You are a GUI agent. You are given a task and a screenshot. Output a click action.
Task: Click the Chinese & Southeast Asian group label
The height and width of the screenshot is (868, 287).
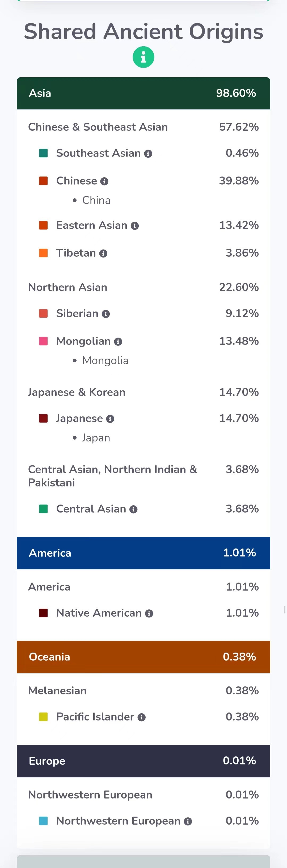click(98, 127)
